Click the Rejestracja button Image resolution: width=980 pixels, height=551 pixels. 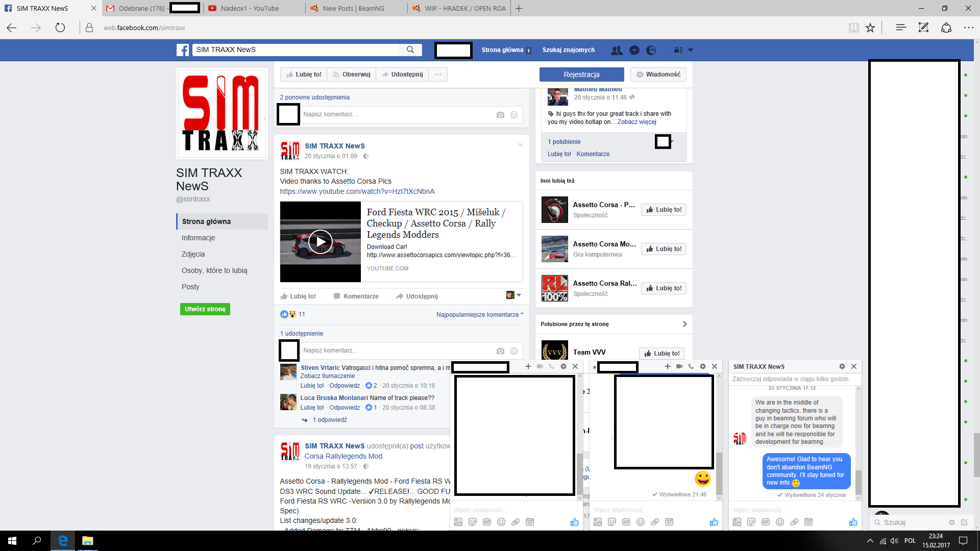click(581, 74)
